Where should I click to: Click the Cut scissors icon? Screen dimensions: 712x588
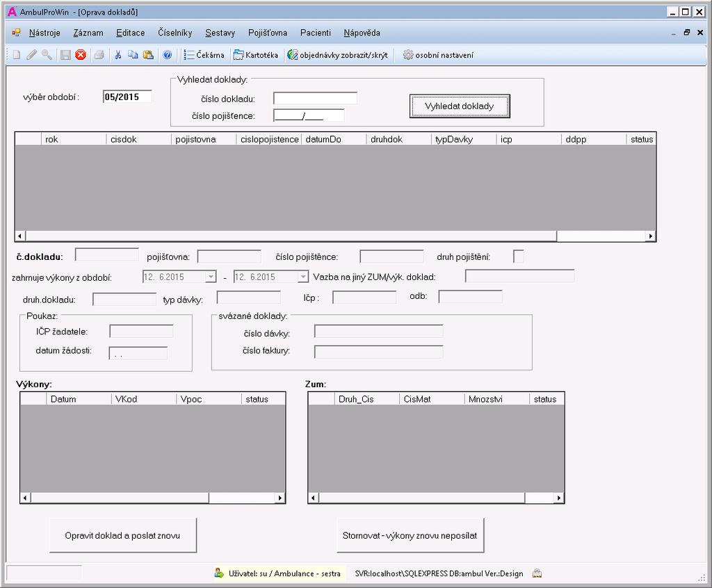(118, 55)
